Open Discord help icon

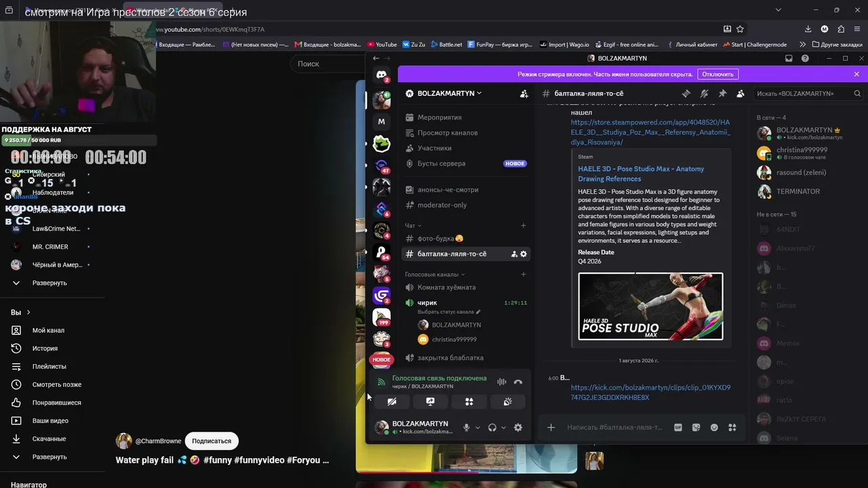click(805, 58)
